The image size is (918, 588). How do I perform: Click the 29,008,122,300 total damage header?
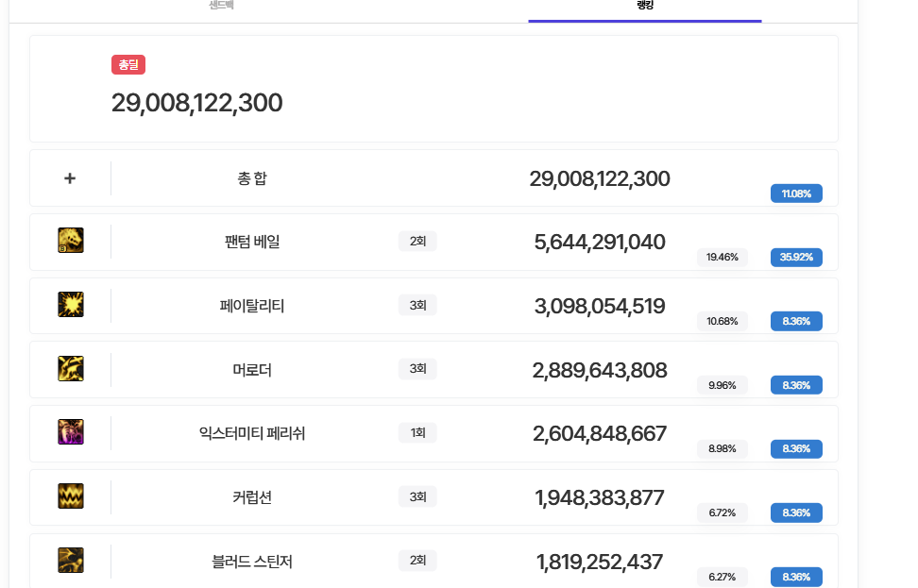(196, 103)
